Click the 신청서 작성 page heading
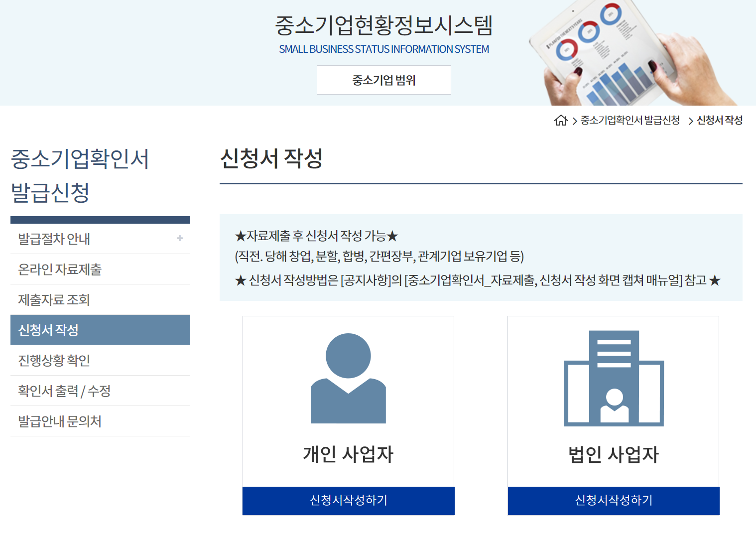756x543 pixels. click(x=271, y=158)
